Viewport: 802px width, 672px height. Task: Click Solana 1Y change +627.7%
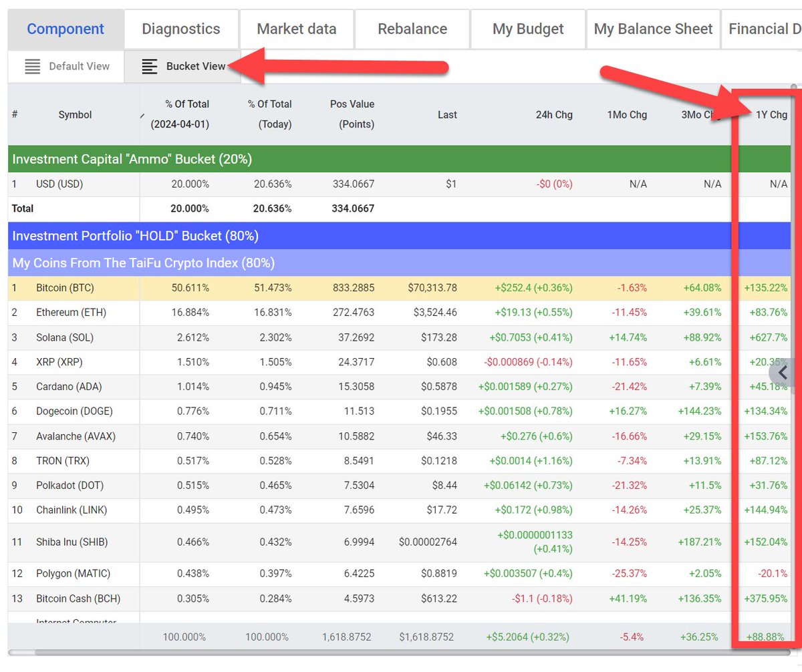pyautogui.click(x=768, y=337)
